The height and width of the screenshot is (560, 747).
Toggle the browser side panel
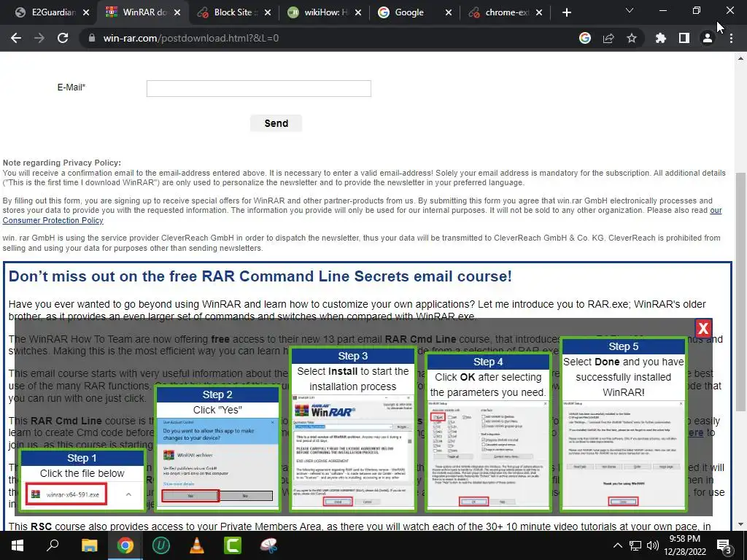click(684, 38)
